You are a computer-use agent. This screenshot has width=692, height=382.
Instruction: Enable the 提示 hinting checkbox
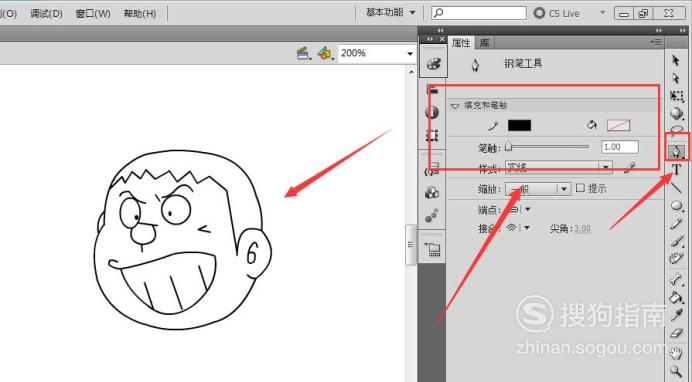[x=580, y=188]
